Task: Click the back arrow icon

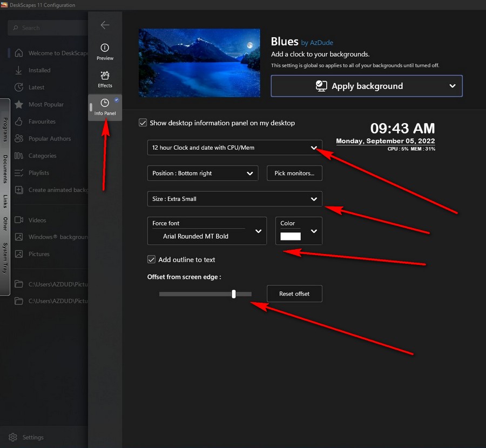Action: (105, 25)
